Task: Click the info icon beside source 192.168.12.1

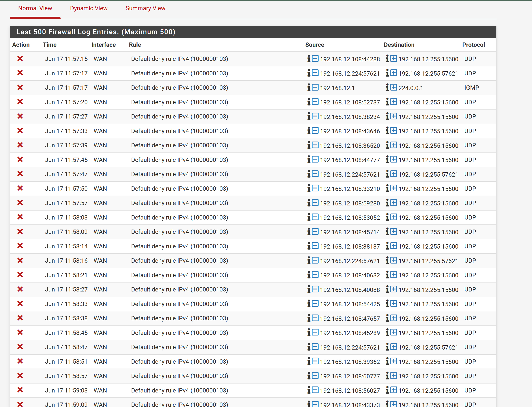Action: [x=309, y=88]
